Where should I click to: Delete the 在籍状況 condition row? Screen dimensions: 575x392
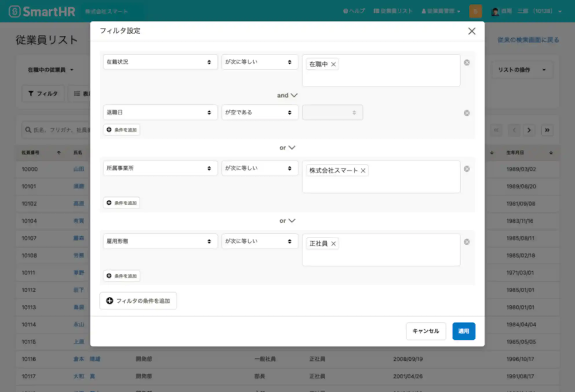[467, 62]
